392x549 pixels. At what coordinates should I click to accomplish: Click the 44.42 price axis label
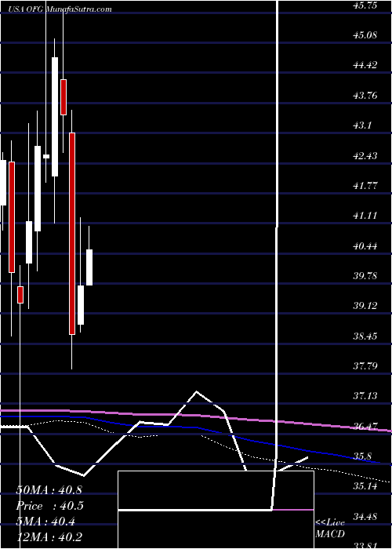(365, 65)
